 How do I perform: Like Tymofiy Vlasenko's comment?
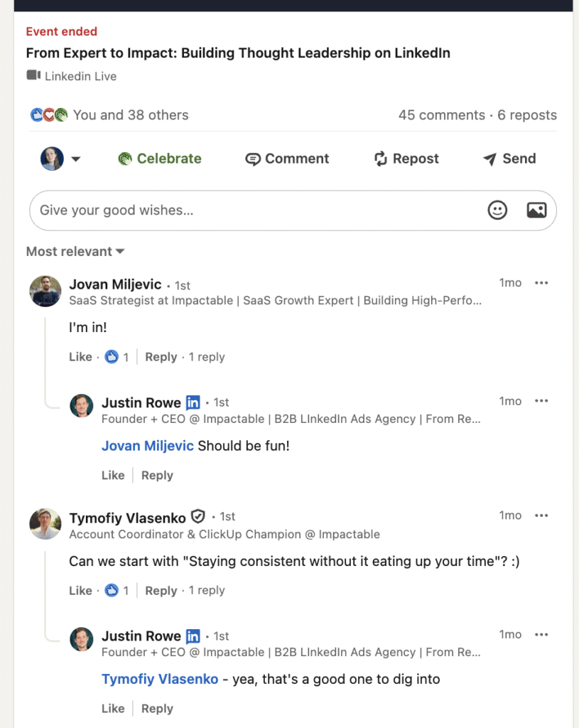[x=80, y=590]
